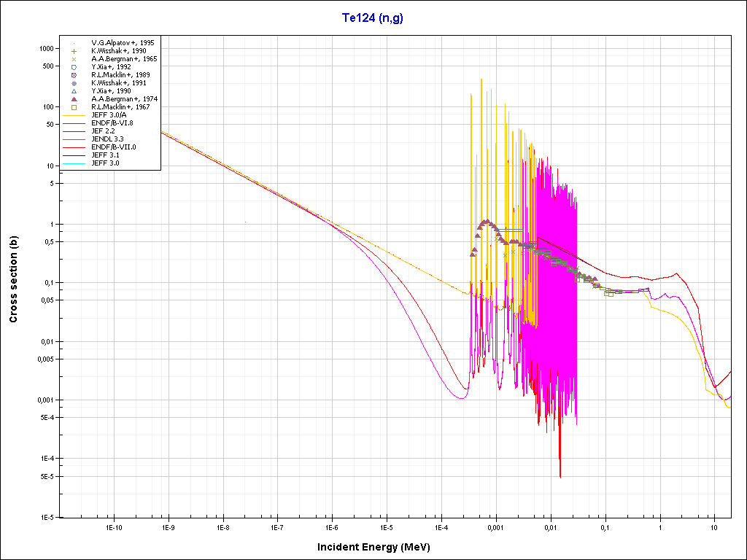Click the 1000 tick on the cross-section axis
This screenshot has width=747, height=560.
click(47, 48)
